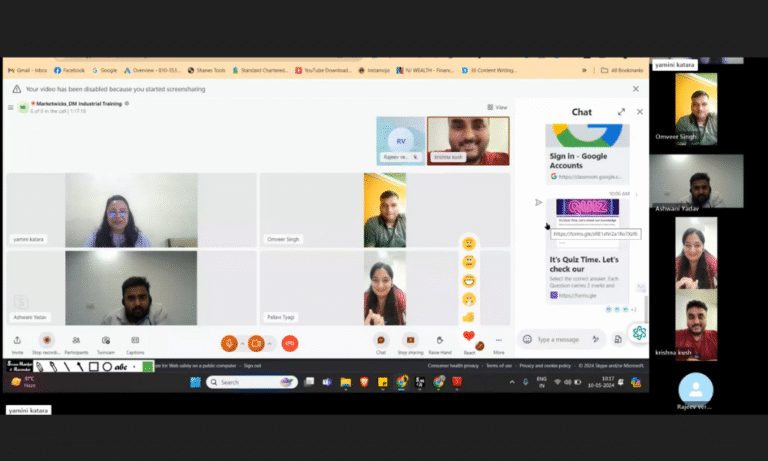Select krishna kush video thumbnail
Viewport: 768px width, 461px height.
click(x=468, y=141)
